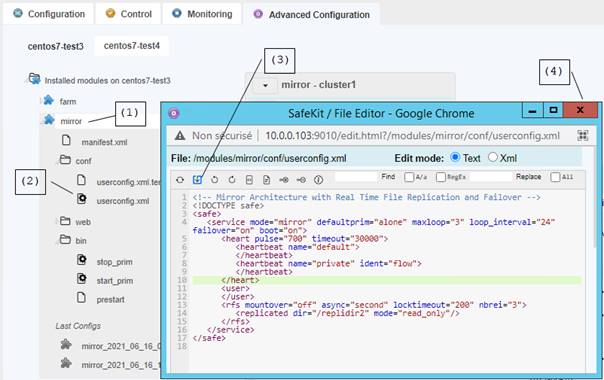The width and height of the screenshot is (604, 380).
Task: Select the Text edit mode radio button
Action: click(455, 157)
